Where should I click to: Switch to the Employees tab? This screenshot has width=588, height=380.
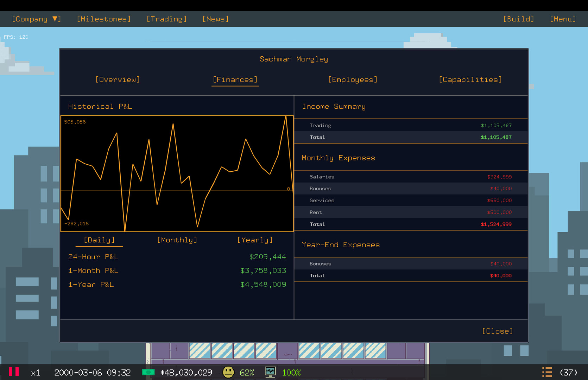pyautogui.click(x=352, y=80)
